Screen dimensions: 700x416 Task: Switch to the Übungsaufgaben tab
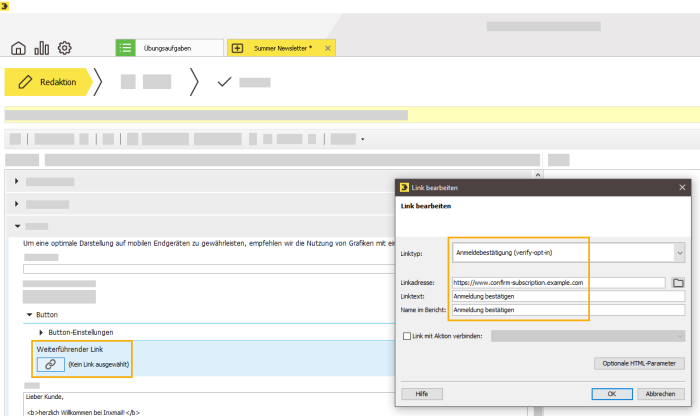(170, 48)
